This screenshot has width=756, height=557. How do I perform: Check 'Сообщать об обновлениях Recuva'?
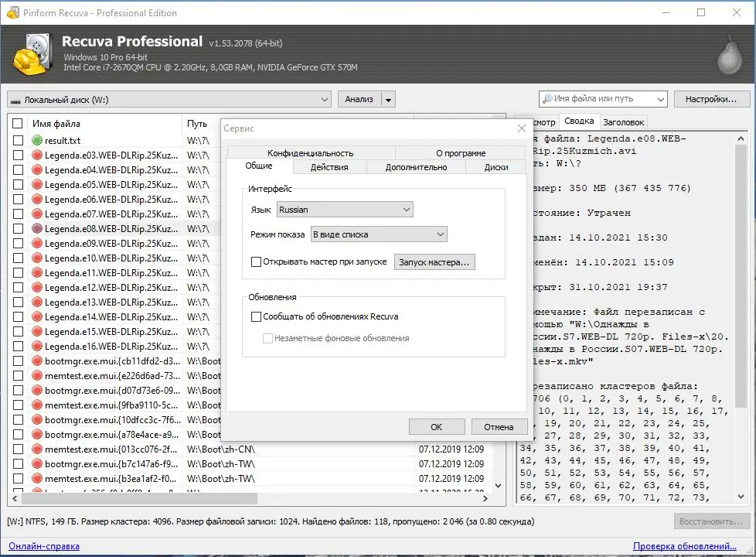255,316
